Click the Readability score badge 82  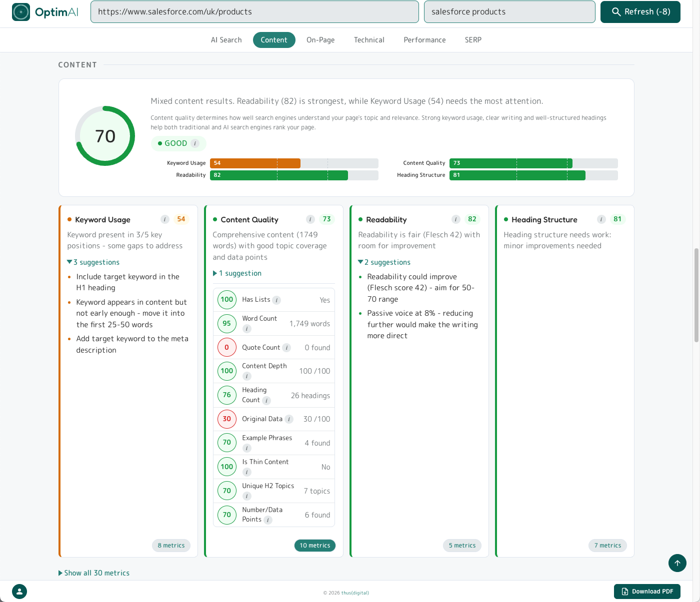[x=472, y=219]
